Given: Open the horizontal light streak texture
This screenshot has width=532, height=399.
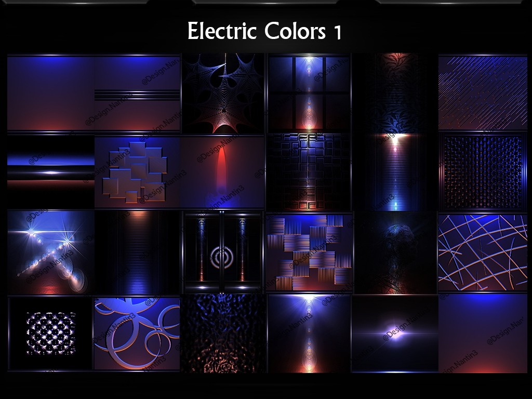Looking at the screenshot, I should (x=50, y=172).
